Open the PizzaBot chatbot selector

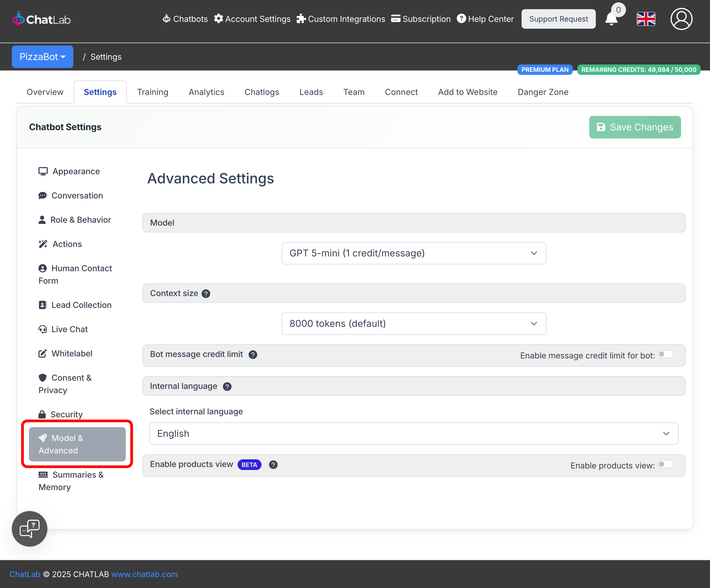tap(43, 57)
